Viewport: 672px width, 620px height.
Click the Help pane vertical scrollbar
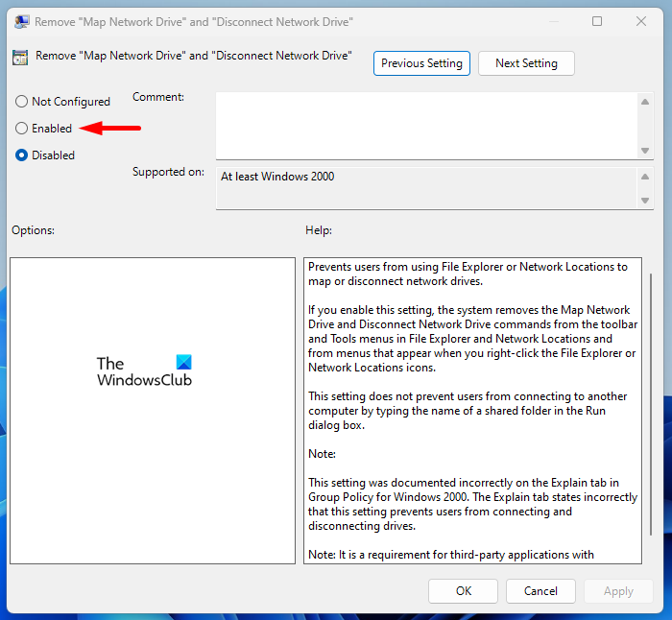[x=651, y=404]
